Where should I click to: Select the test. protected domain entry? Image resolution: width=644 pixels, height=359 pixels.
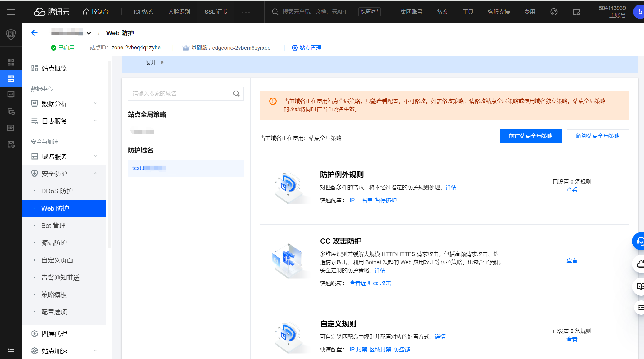coord(186,168)
